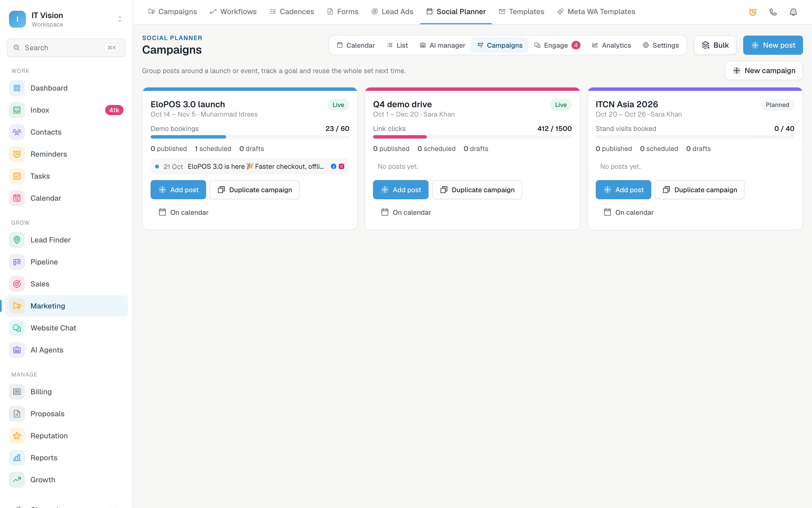Screen dimensions: 812x508
Task: Open the reminders alarm clock icon in header
Action: tap(753, 12)
